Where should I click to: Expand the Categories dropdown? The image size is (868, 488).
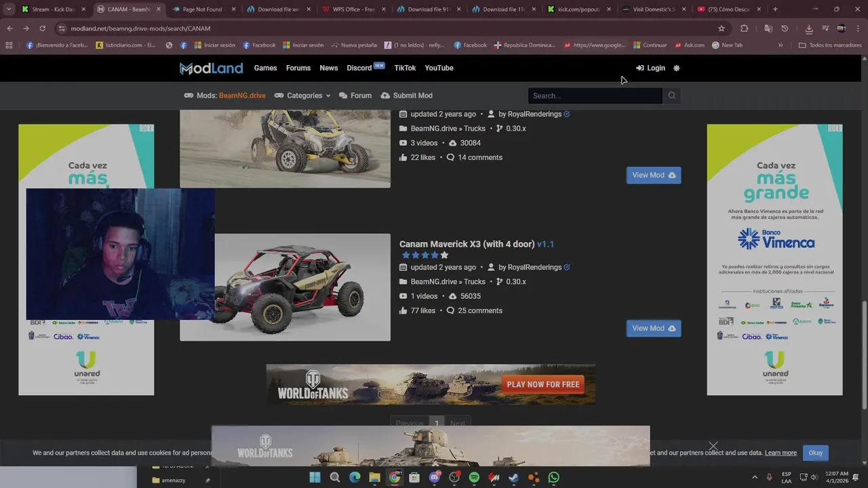click(302, 96)
